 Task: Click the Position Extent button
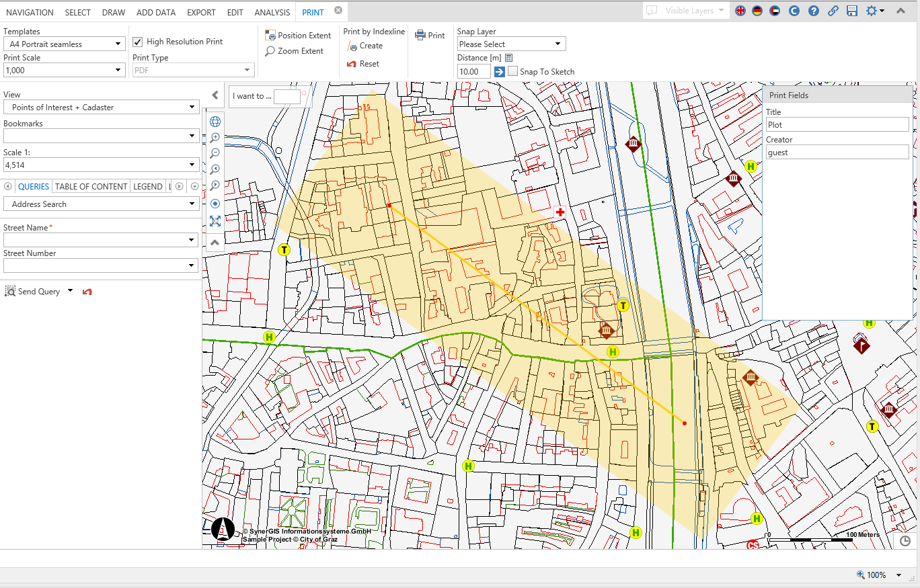pos(298,36)
